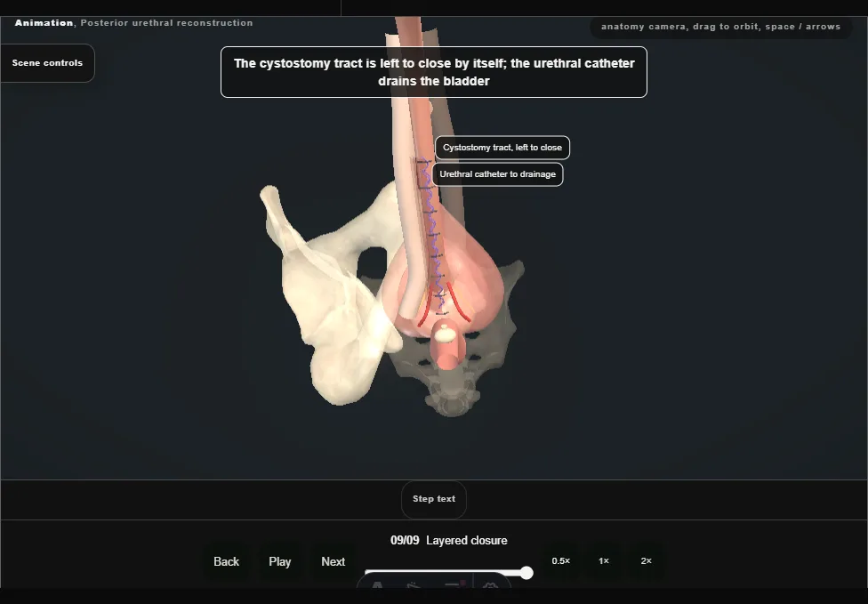Image resolution: width=868 pixels, height=604 pixels.
Task: Go Back to the previous step
Action: point(227,562)
